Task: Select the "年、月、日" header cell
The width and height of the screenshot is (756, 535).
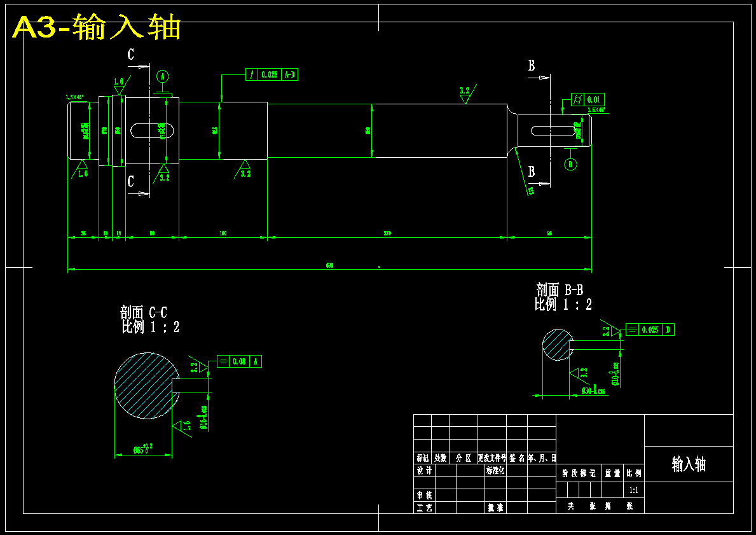Action: click(542, 458)
